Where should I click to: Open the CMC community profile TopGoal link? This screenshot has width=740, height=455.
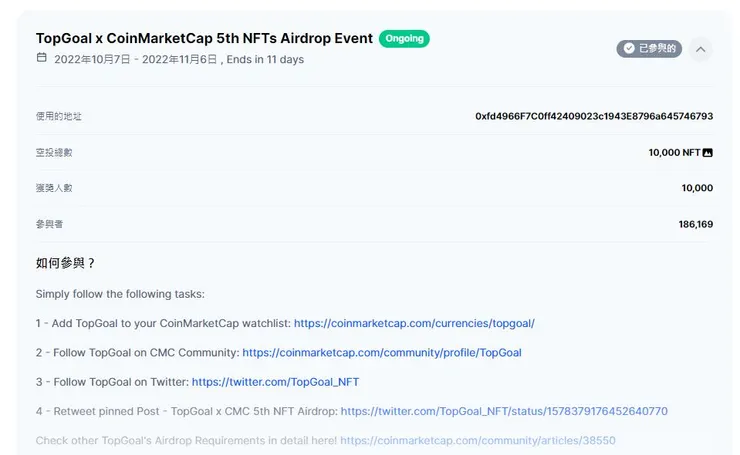[x=382, y=353]
